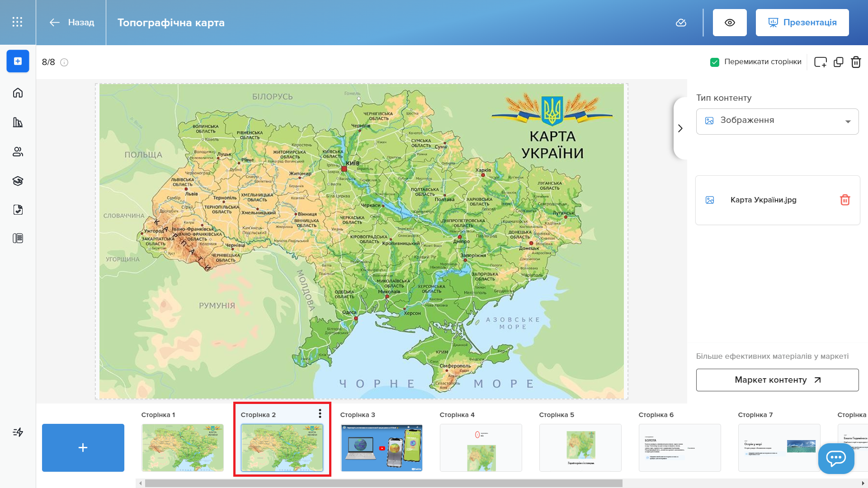868x488 pixels.
Task: Collapse the right panel with chevron
Action: coord(680,128)
